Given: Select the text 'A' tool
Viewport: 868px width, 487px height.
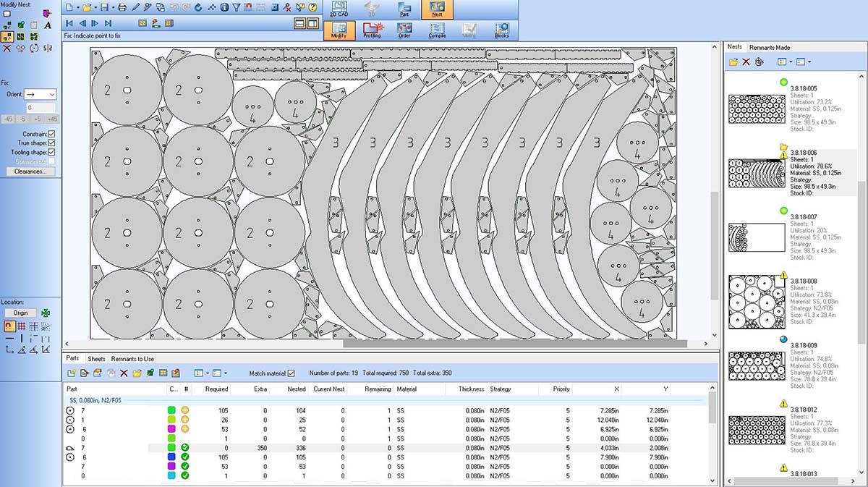Looking at the screenshot, I should [48, 25].
